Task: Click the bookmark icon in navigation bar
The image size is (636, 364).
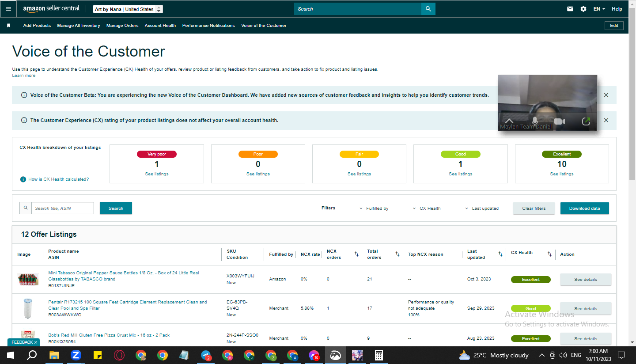Action: point(8,26)
